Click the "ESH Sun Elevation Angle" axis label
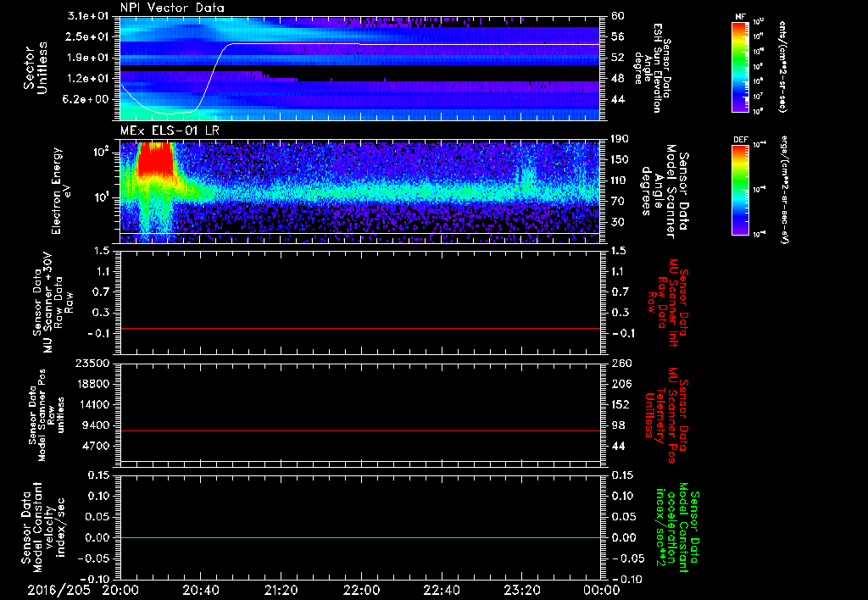868x600 pixels. click(654, 68)
